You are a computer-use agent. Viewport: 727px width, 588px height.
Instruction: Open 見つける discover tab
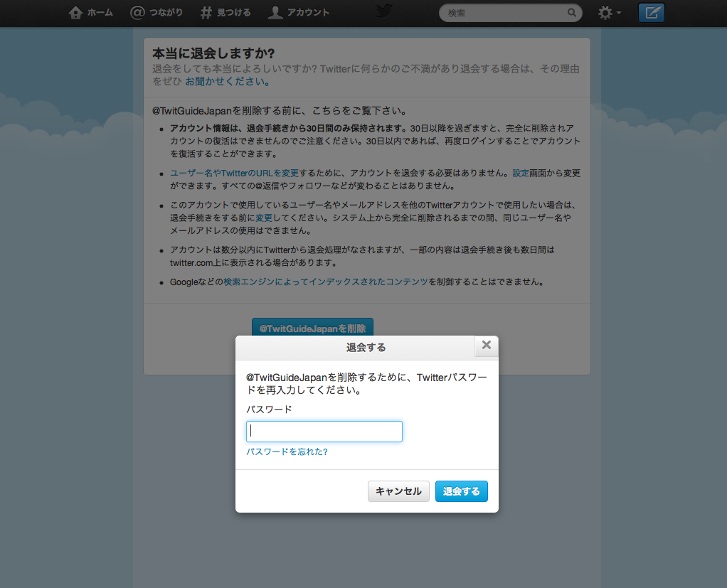(x=225, y=13)
